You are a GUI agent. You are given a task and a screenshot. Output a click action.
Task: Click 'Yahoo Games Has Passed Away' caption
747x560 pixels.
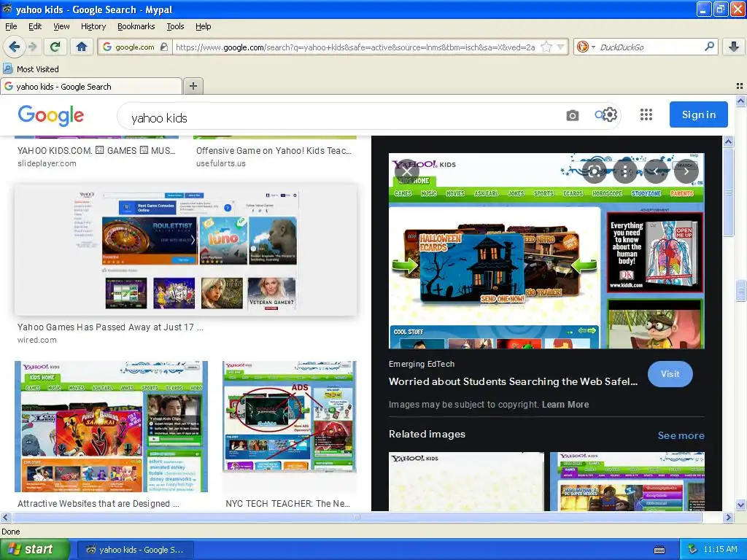(111, 327)
